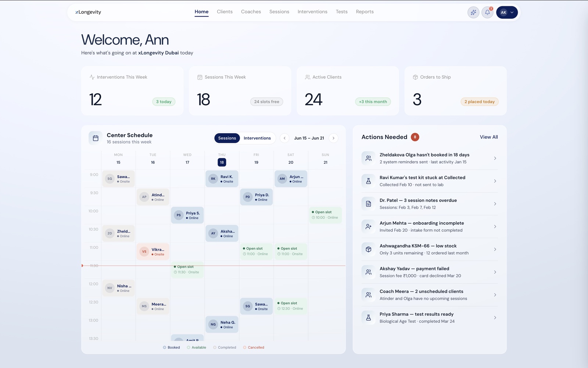Open the NG avatar Neha G. session

222,325
